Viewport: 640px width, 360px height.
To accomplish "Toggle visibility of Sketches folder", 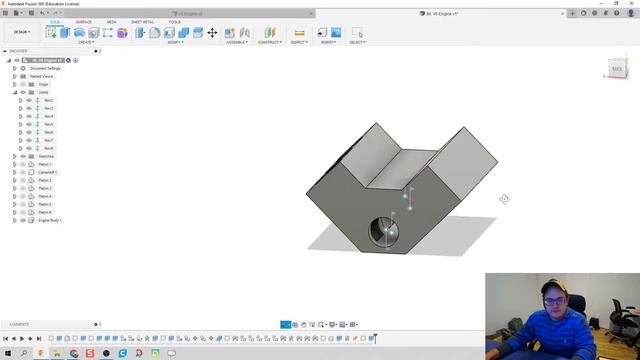I will coord(23,156).
